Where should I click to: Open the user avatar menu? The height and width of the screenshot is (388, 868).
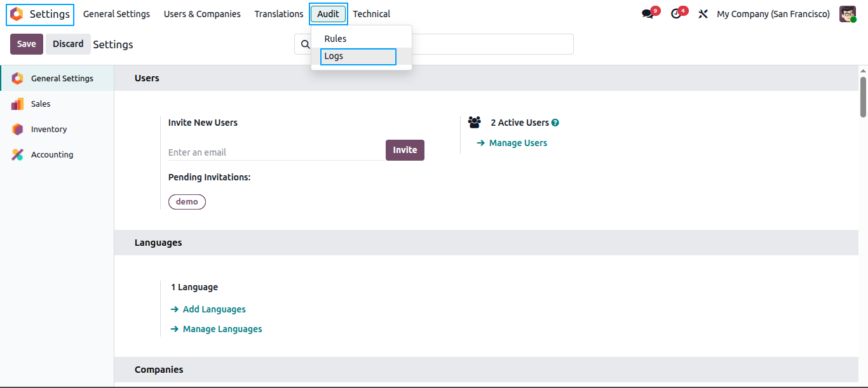pos(848,14)
